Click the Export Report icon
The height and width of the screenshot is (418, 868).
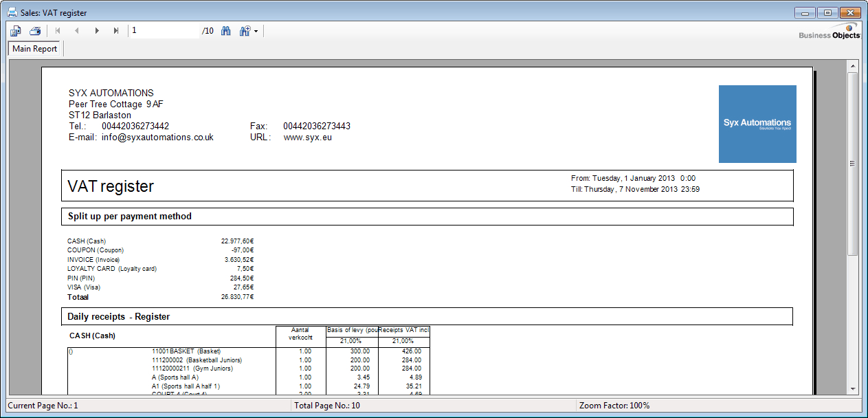click(16, 31)
